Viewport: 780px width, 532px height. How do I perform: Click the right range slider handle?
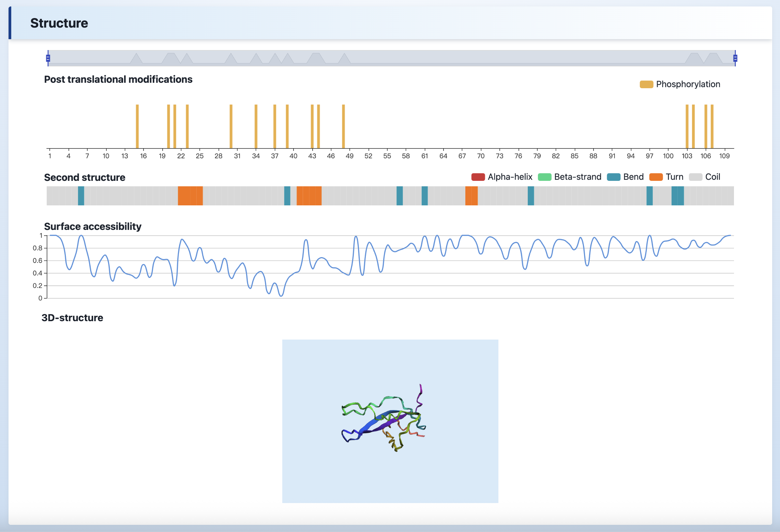[735, 58]
